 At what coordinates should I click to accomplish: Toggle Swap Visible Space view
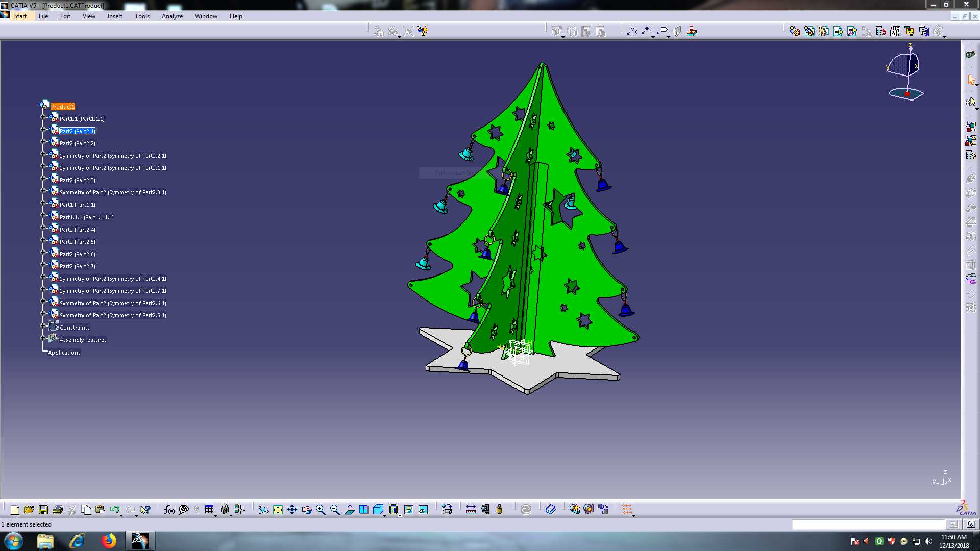[x=423, y=509]
